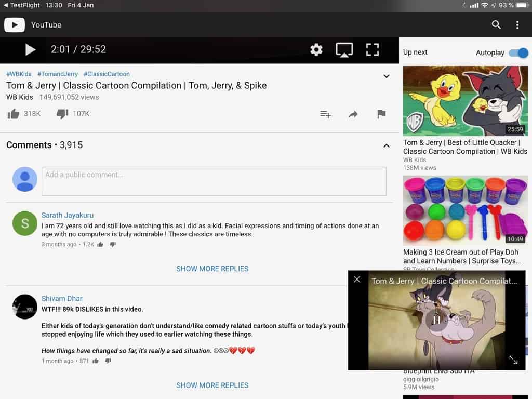Open Sarath Jayakuru's profile name

tap(68, 215)
